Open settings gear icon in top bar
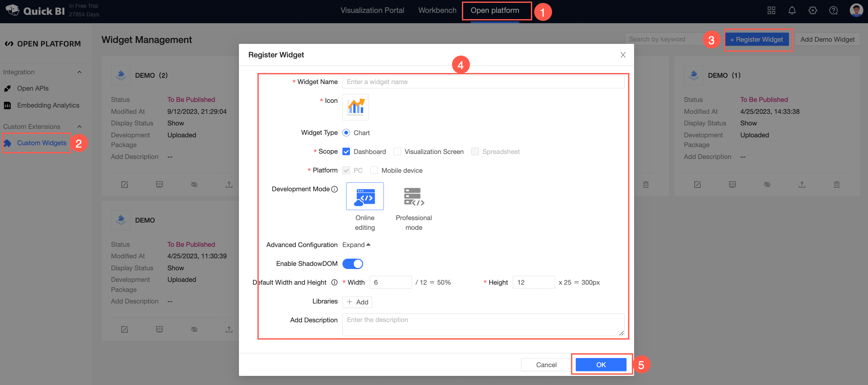This screenshot has width=868, height=385. point(812,10)
